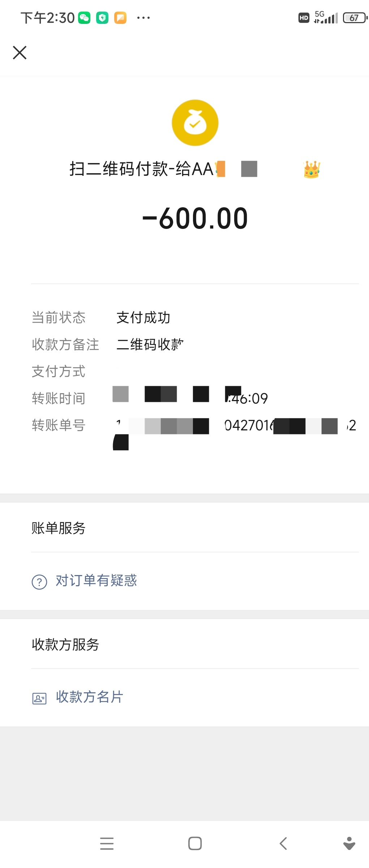The width and height of the screenshot is (369, 868).
Task: Tap the orange notification icon in status bar
Action: [120, 18]
